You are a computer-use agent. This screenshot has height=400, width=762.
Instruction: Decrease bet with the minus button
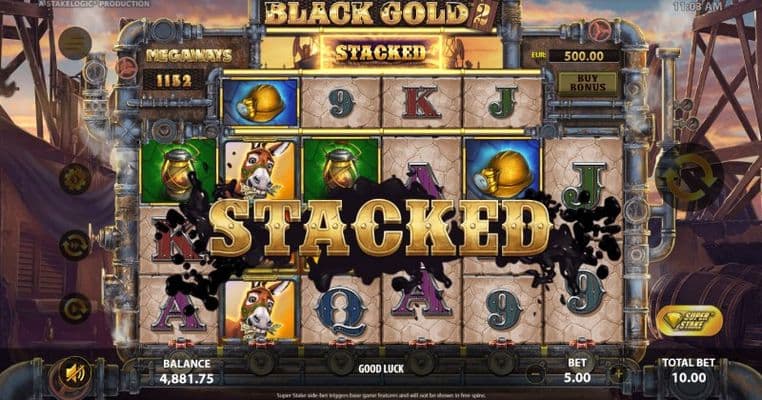[x=535, y=374]
